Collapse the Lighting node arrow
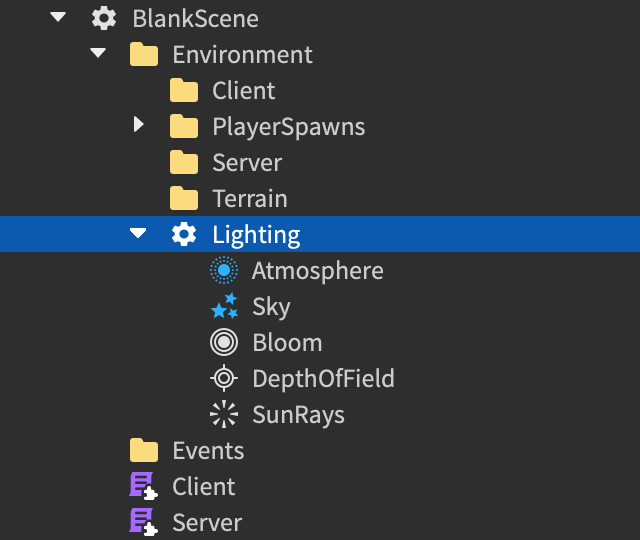Viewport: 640px width, 540px height. [138, 234]
